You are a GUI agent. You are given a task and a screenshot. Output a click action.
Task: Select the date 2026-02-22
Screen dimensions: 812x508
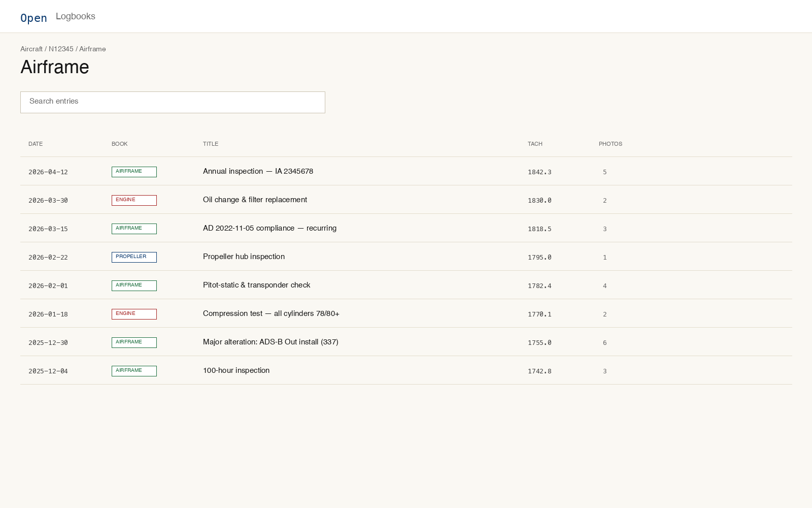click(x=48, y=258)
